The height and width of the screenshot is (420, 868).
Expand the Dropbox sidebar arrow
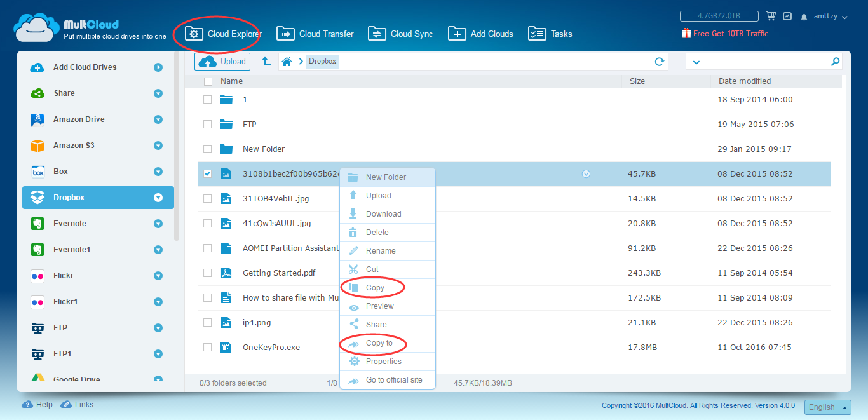[158, 198]
